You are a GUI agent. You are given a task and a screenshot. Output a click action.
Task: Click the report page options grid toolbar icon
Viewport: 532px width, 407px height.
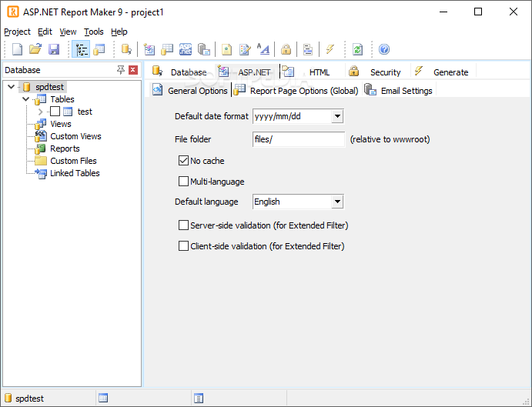click(167, 49)
